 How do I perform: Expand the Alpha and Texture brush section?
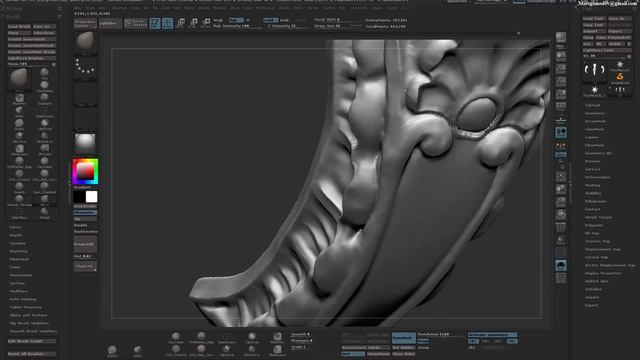[x=28, y=316]
